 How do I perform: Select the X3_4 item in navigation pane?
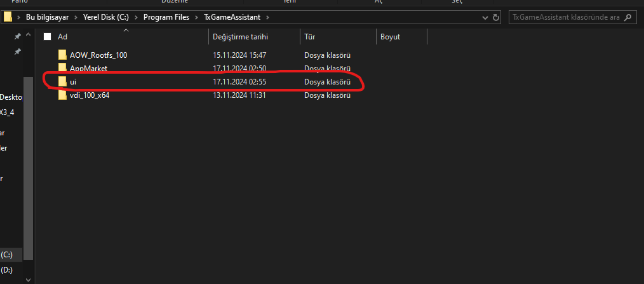(x=7, y=112)
